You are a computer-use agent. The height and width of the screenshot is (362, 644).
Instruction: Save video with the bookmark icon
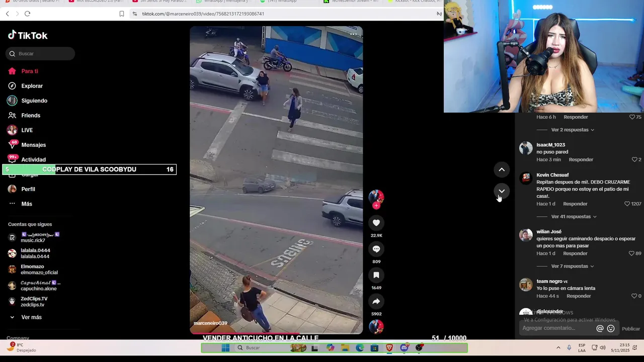coord(376,275)
